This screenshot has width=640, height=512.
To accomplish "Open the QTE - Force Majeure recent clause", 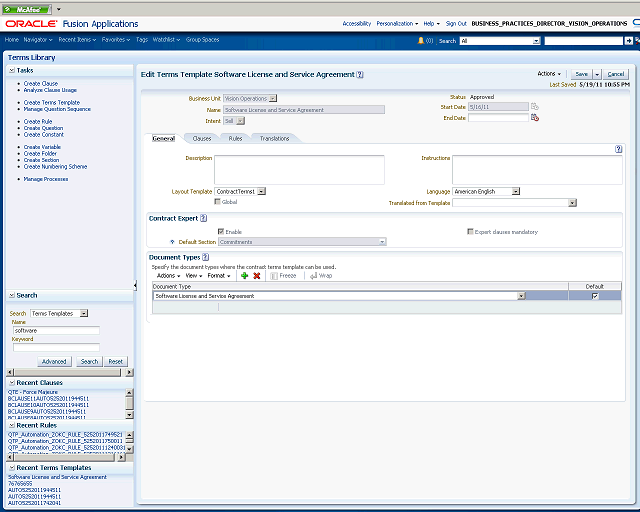I will pos(33,392).
